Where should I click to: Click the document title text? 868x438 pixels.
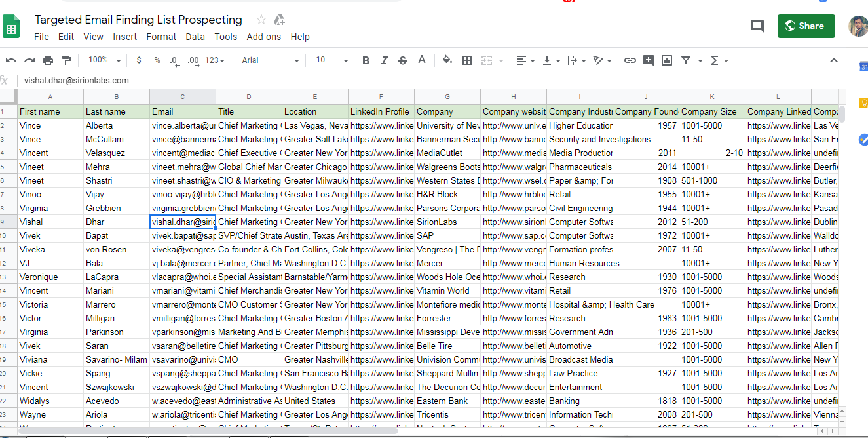click(138, 20)
